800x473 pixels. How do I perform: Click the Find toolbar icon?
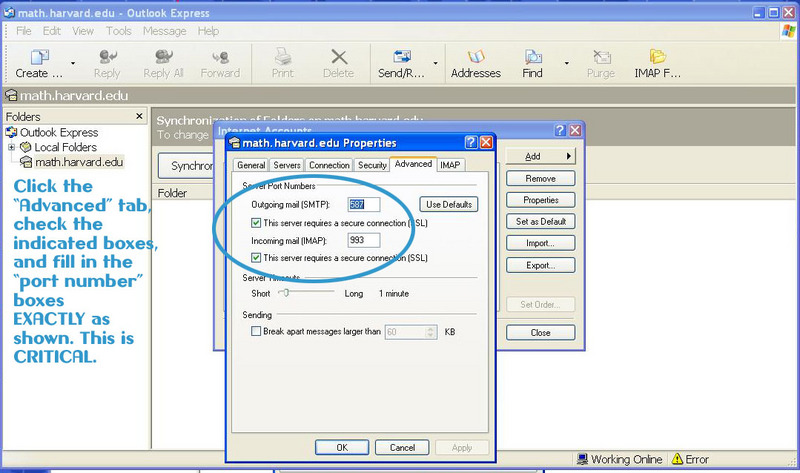[533, 59]
